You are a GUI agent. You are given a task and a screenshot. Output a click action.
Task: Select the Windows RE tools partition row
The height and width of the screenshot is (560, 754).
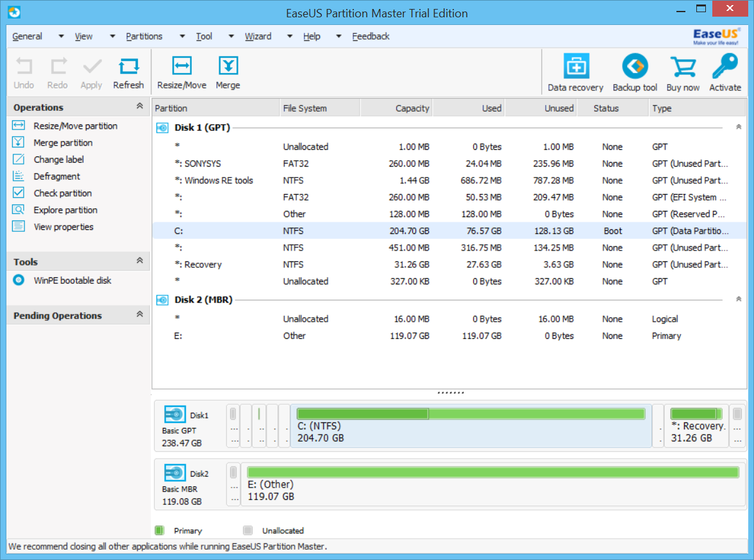tap(449, 180)
